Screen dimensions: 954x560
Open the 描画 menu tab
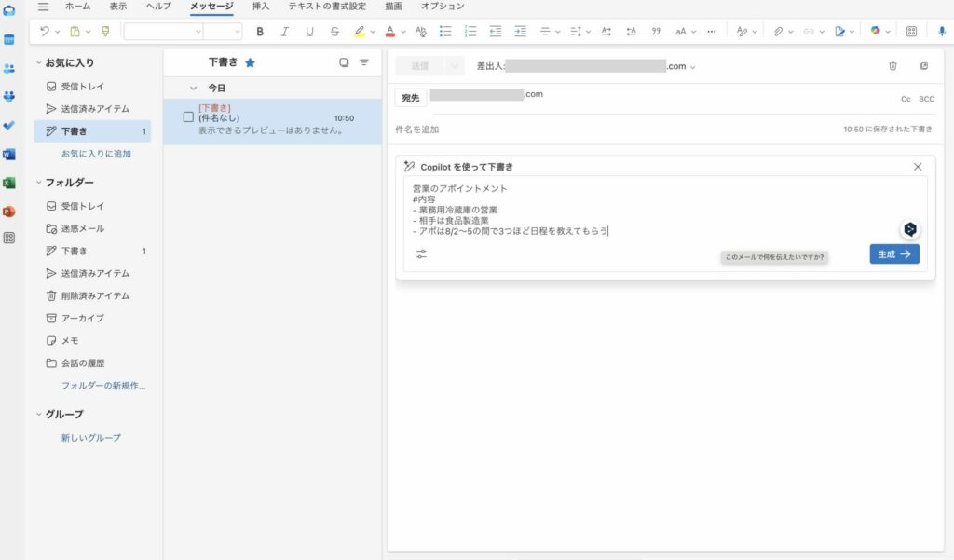(x=396, y=7)
